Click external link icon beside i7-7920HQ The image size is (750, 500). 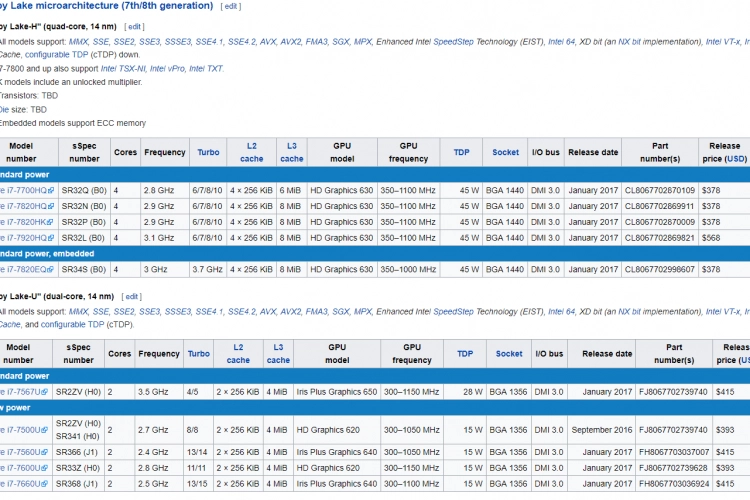click(x=50, y=237)
